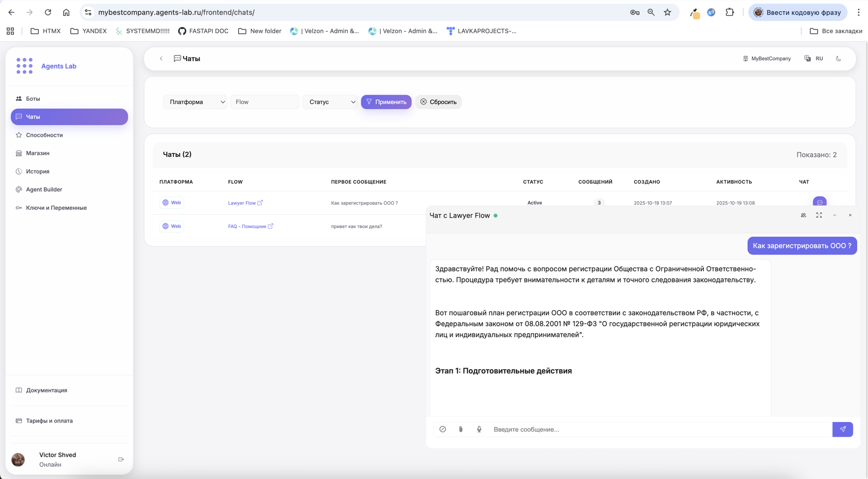868x479 pixels.
Task: Click the Применить filter button
Action: (x=386, y=102)
